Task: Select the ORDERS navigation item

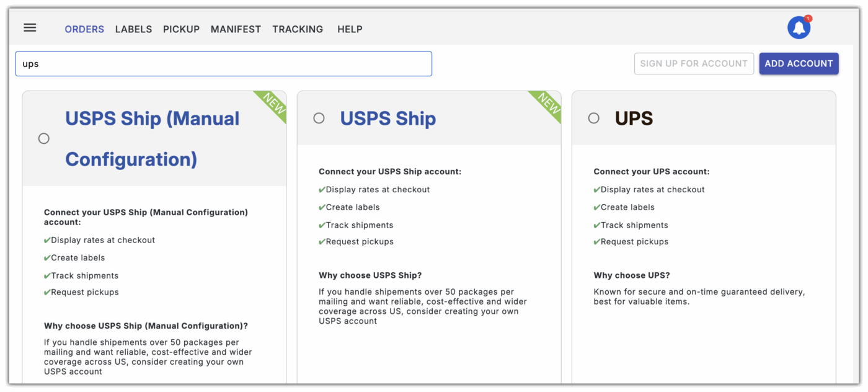Action: [84, 29]
